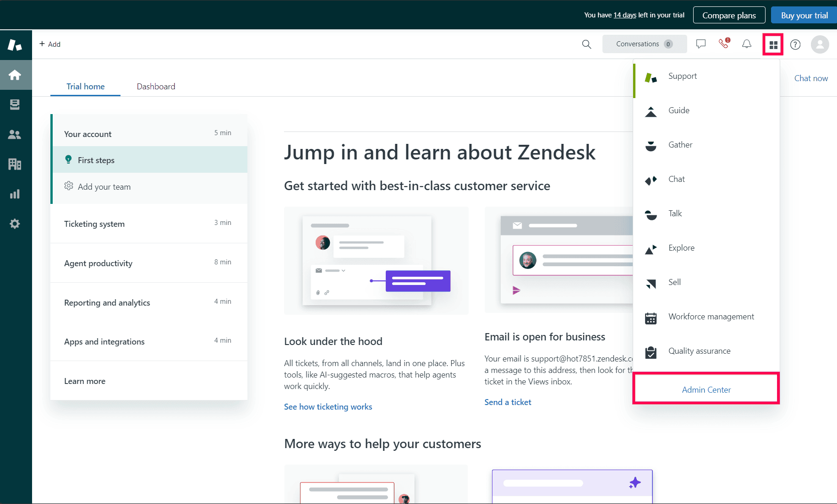The width and height of the screenshot is (837, 504).
Task: Open the chat bubble icon
Action: [x=701, y=44]
